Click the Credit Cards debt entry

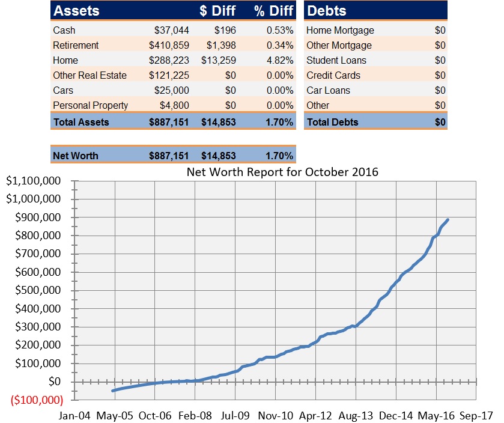coord(335,75)
